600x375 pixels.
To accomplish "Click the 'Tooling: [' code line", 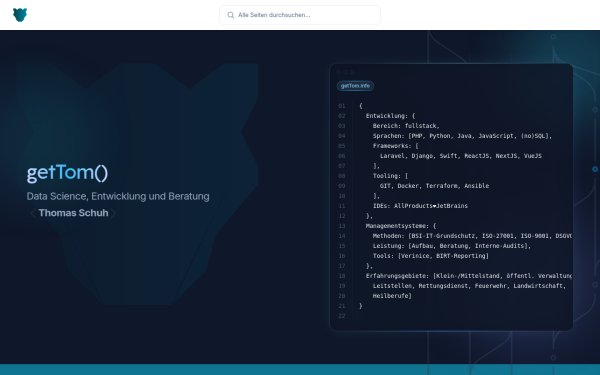I will pyautogui.click(x=390, y=176).
